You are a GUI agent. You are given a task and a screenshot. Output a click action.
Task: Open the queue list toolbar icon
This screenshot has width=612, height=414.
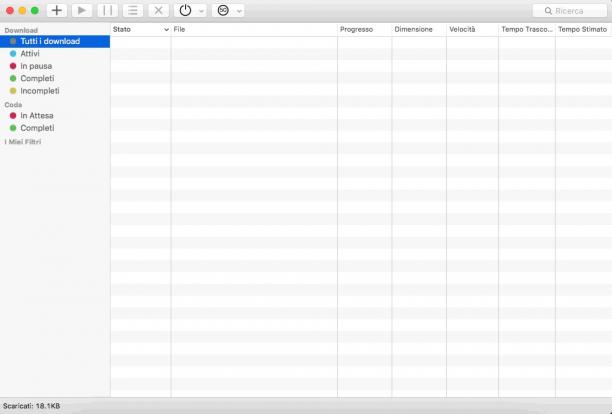[133, 11]
